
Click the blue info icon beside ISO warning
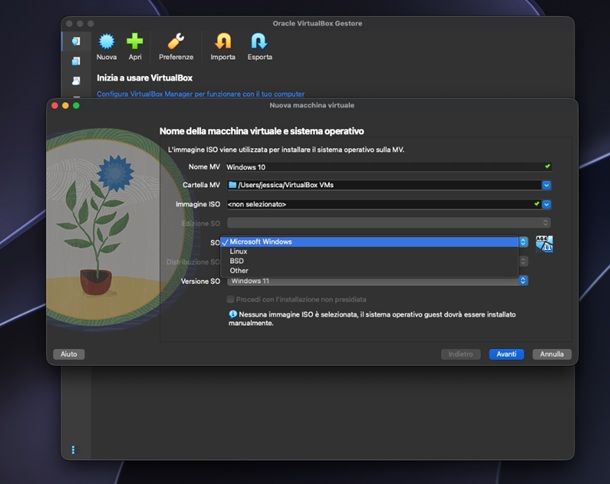pyautogui.click(x=233, y=314)
